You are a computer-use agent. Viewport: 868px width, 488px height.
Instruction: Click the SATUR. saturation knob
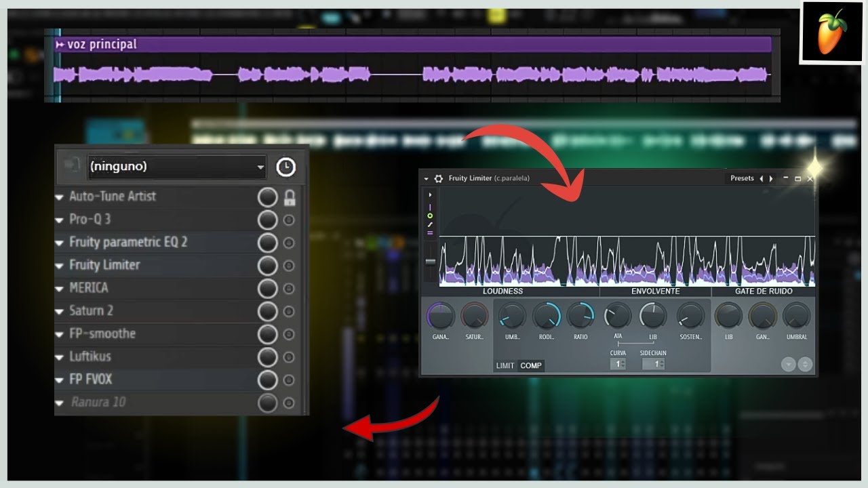(475, 317)
